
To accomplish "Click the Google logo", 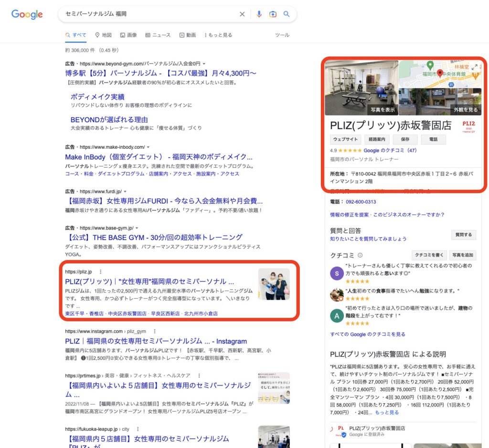I will (27, 14).
